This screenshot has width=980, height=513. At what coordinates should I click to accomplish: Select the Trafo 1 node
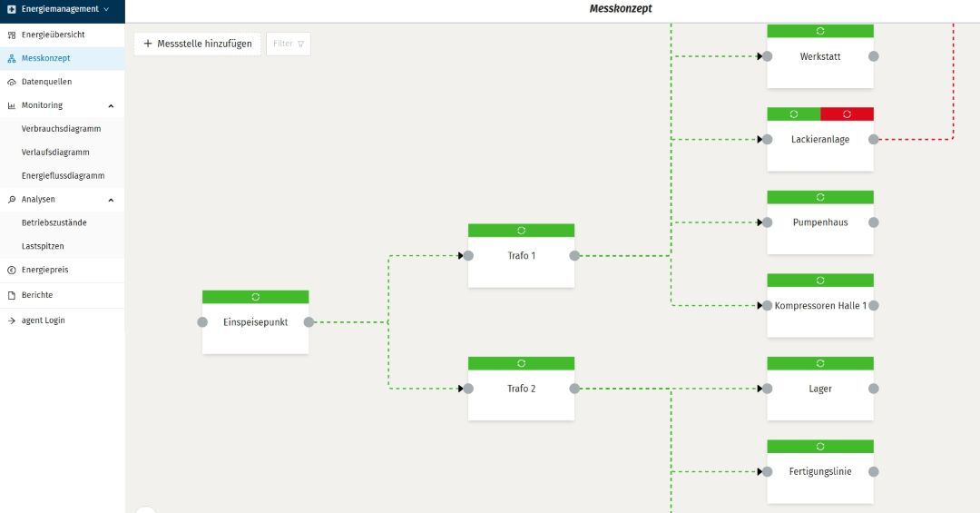521,256
